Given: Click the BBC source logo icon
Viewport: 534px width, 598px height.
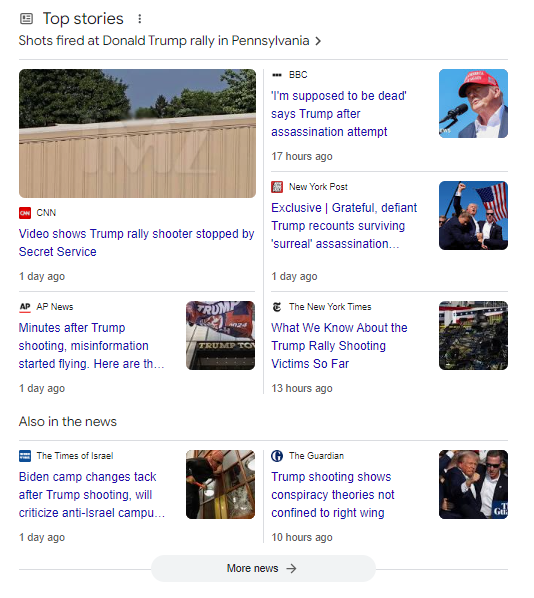Looking at the screenshot, I should [x=277, y=75].
